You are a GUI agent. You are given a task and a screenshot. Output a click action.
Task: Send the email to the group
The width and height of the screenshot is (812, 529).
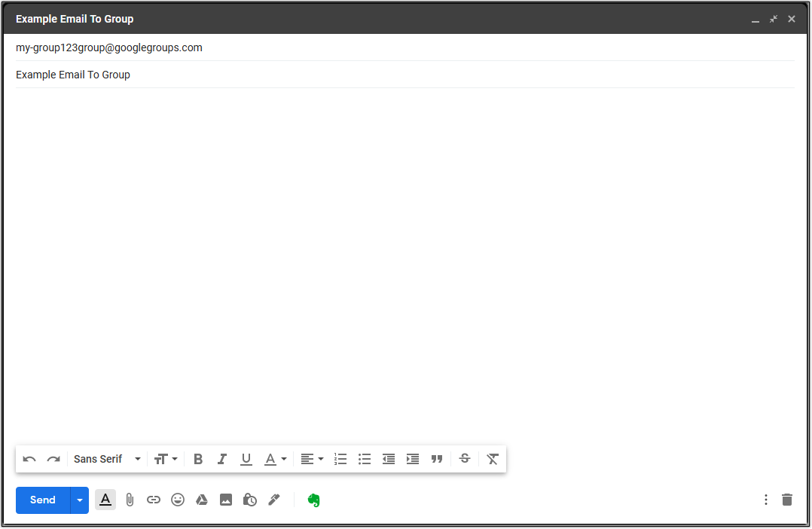[42, 500]
